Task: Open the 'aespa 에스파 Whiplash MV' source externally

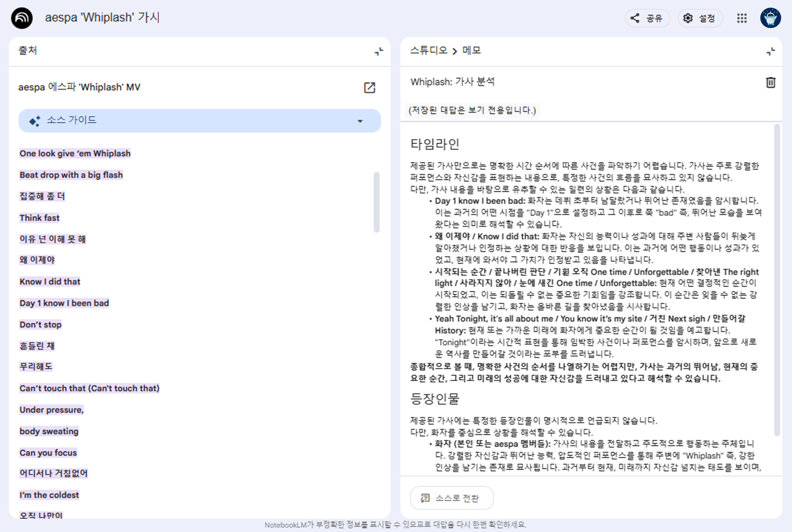Action: pyautogui.click(x=370, y=87)
